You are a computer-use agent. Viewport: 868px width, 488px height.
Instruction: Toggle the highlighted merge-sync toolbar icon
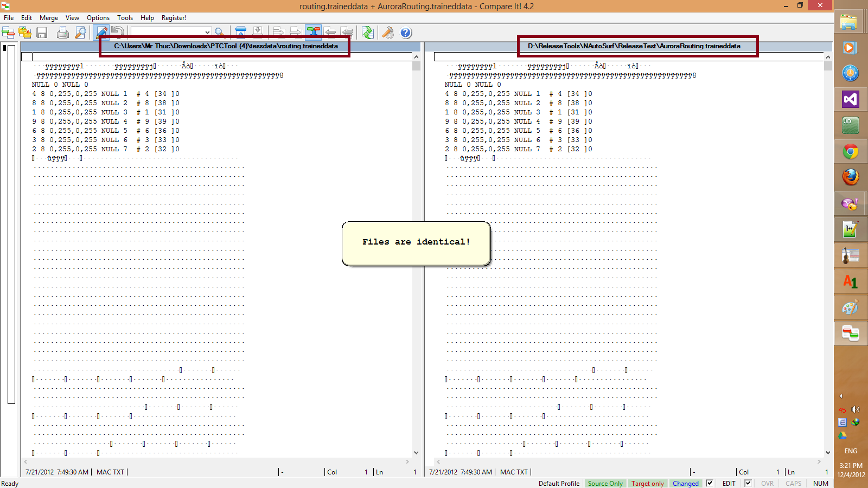click(313, 33)
